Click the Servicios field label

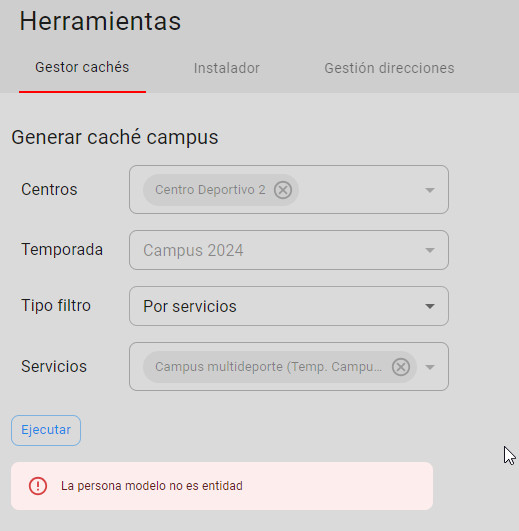point(54,366)
